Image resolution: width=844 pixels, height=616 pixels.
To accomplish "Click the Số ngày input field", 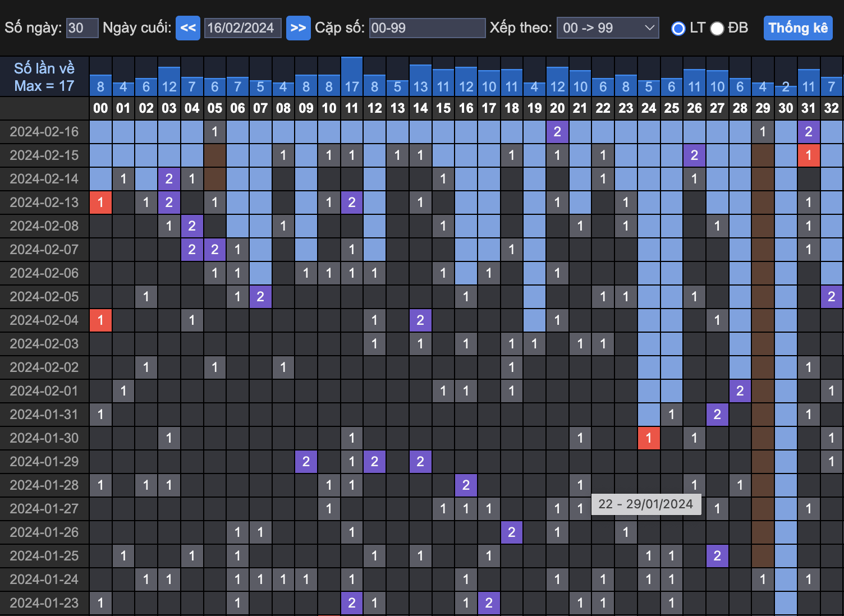I will click(82, 28).
